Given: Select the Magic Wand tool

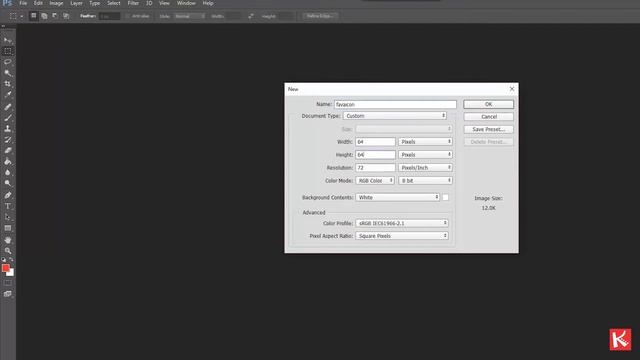Looking at the screenshot, I should (x=8, y=73).
